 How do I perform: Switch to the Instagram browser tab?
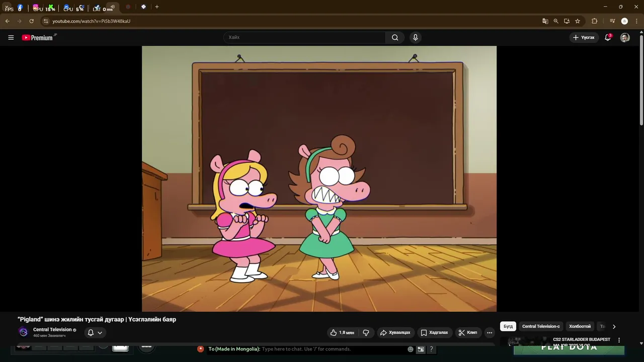click(35, 7)
